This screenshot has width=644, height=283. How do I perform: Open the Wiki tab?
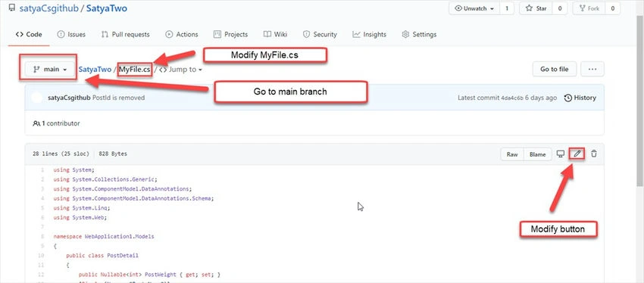[x=275, y=35]
